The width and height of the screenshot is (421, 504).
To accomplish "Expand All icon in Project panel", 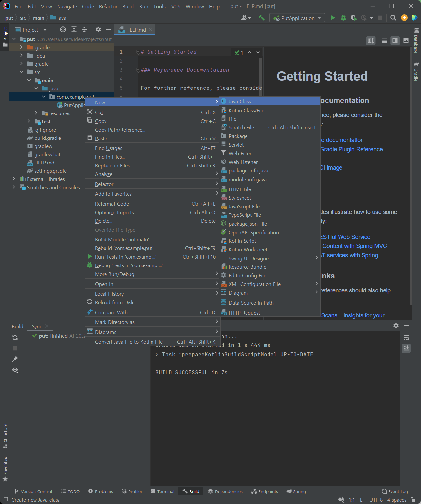I will point(74,30).
